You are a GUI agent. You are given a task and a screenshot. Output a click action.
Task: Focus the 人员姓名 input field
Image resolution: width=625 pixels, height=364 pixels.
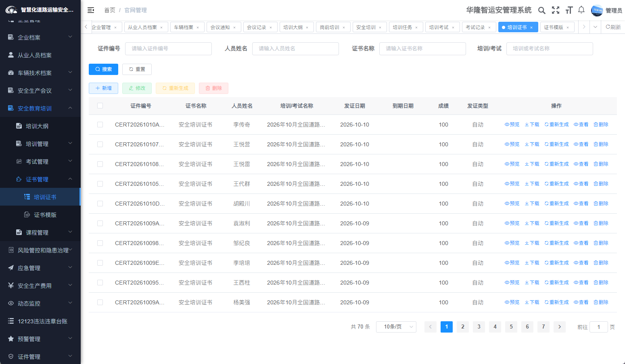(295, 49)
